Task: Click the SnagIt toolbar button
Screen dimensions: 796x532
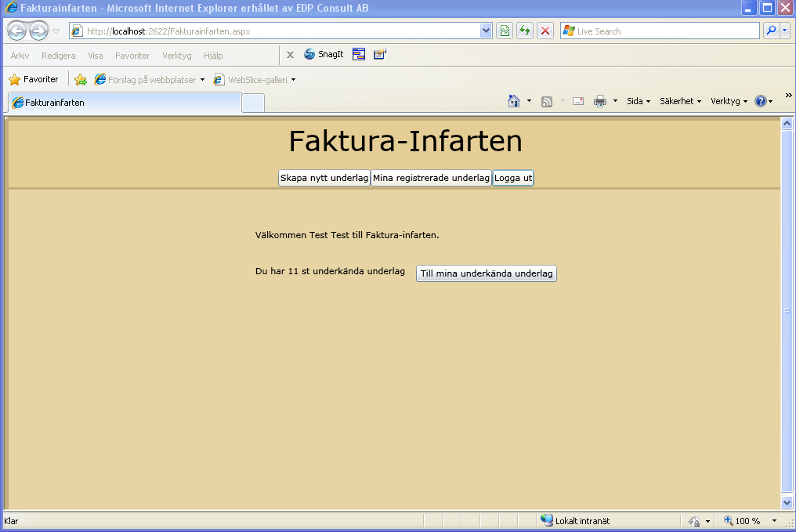Action: (x=324, y=54)
